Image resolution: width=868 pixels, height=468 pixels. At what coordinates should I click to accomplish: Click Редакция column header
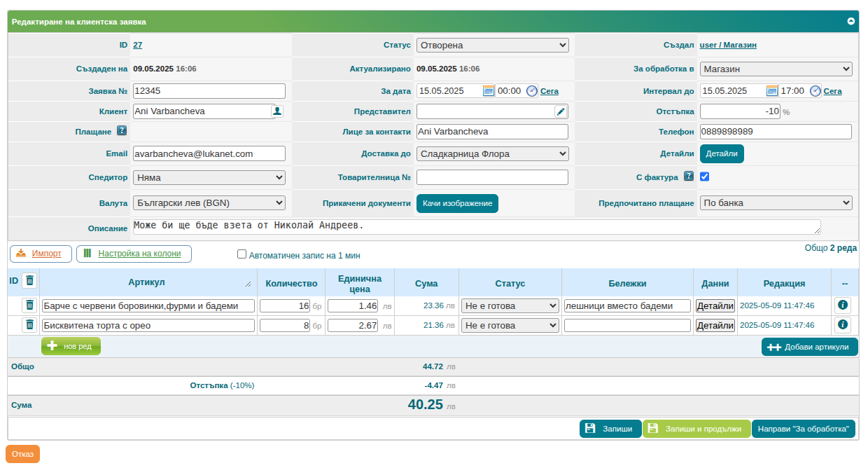pyautogui.click(x=784, y=284)
